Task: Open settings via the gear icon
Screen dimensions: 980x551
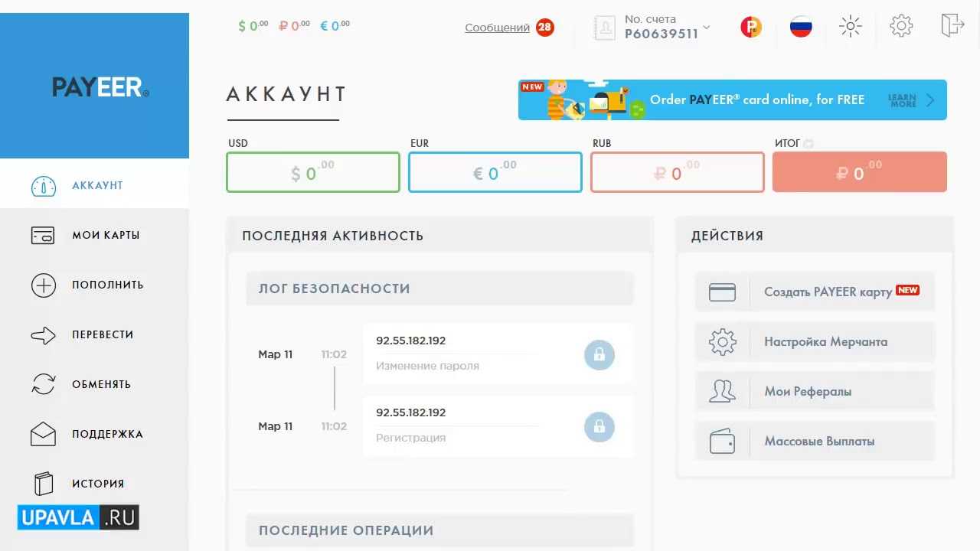Action: (x=902, y=26)
